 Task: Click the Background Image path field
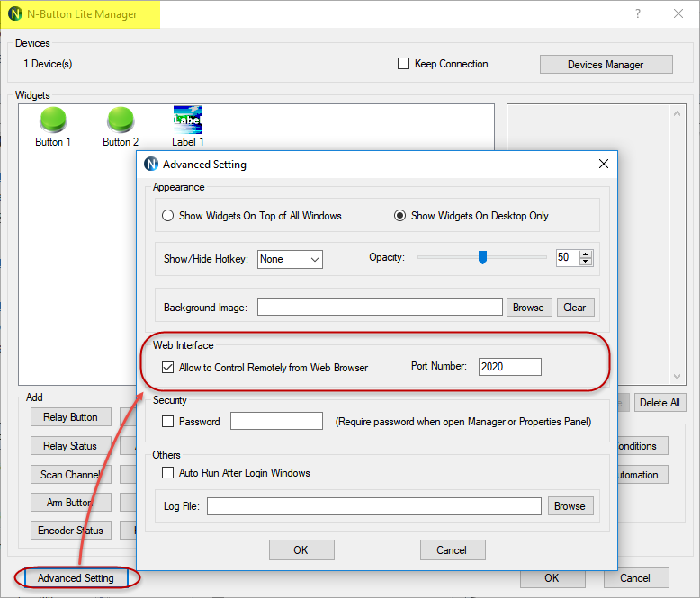(380, 307)
